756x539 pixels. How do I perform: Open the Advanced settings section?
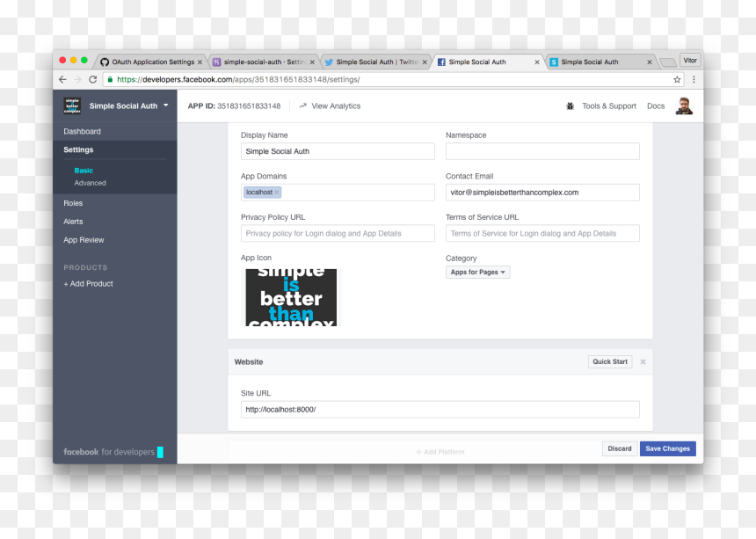[91, 183]
